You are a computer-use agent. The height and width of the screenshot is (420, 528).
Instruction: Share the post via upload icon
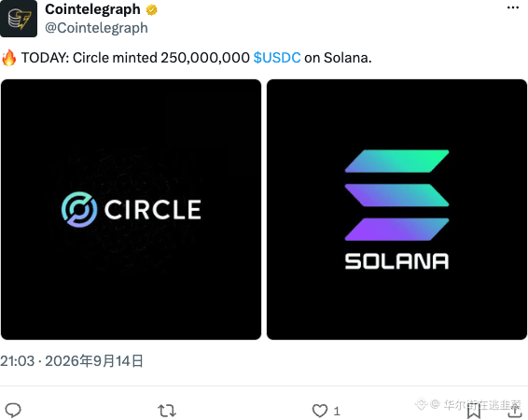514,411
